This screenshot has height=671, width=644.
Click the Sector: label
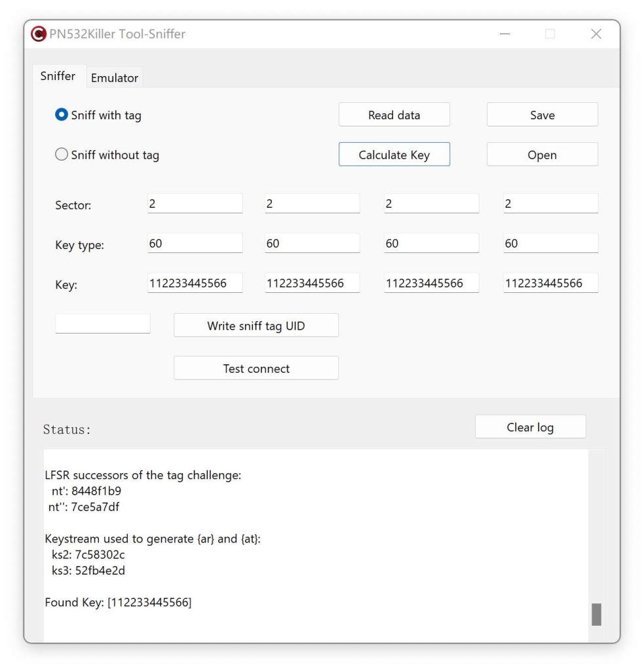[73, 205]
